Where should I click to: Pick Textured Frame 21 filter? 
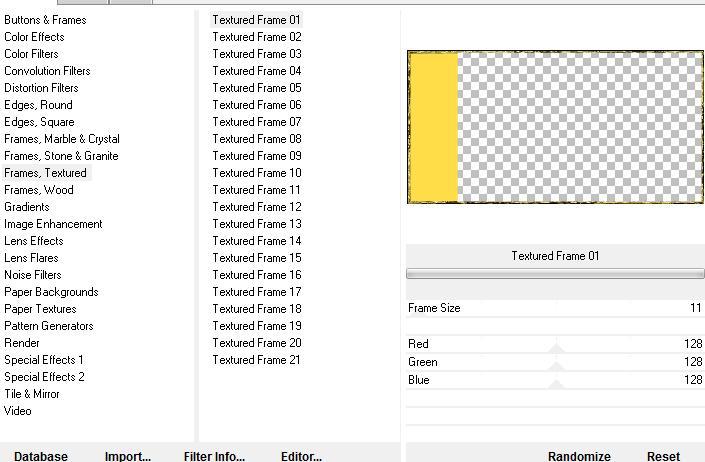point(256,360)
